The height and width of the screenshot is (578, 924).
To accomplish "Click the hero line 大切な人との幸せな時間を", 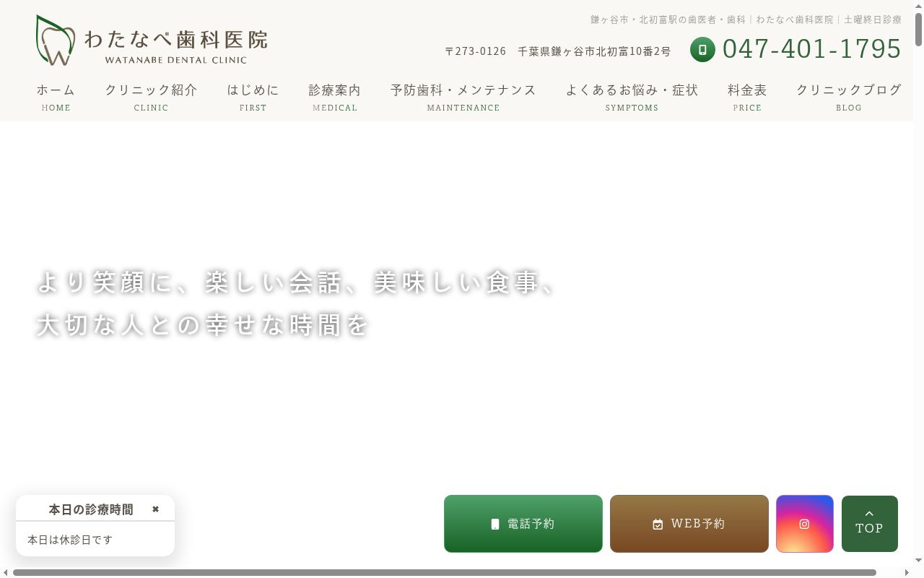I will [x=203, y=325].
